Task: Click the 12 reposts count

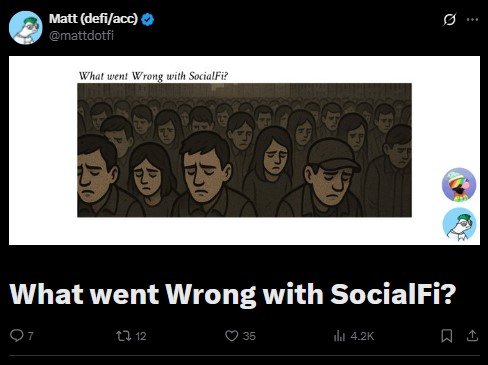Action: 141,336
